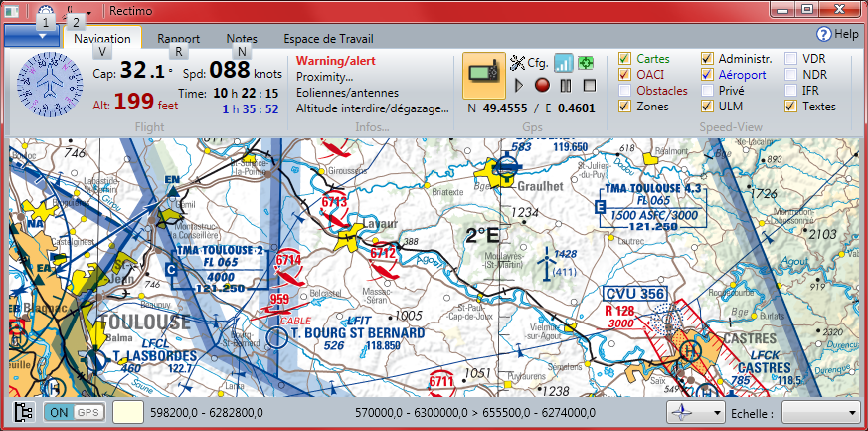Click the 6712 ULM field marker on map
Image resolution: width=868 pixels, height=431 pixels.
click(x=384, y=262)
